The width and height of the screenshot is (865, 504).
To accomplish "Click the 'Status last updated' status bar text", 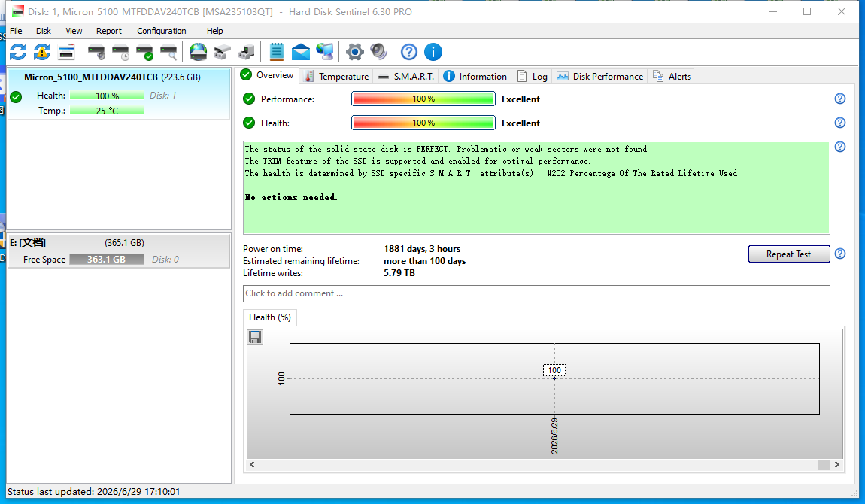I will [94, 491].
